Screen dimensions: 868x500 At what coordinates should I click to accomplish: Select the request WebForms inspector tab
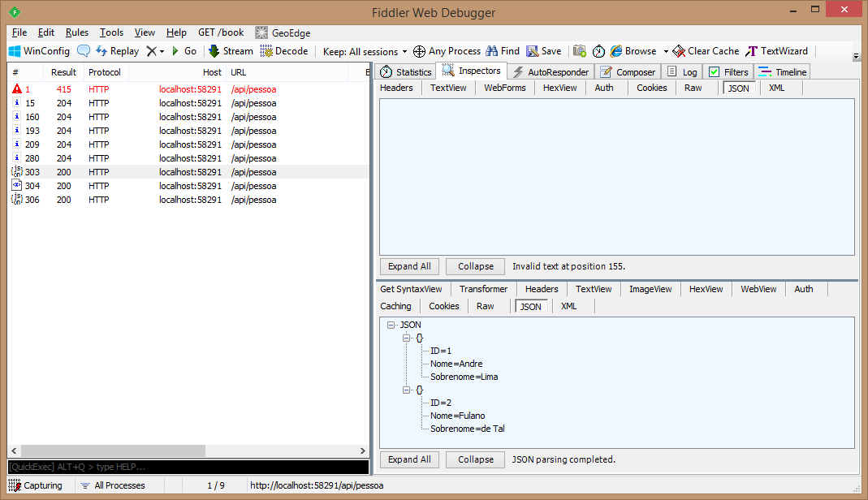pyautogui.click(x=505, y=88)
